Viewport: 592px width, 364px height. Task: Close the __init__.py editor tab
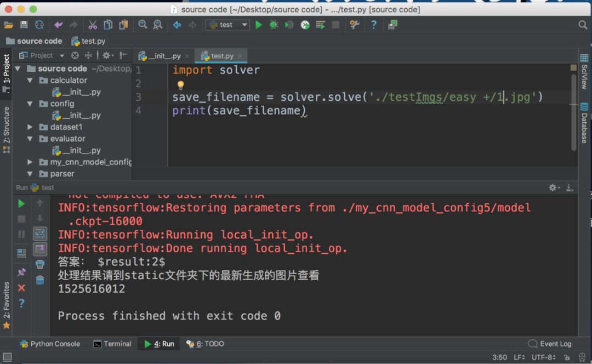187,56
